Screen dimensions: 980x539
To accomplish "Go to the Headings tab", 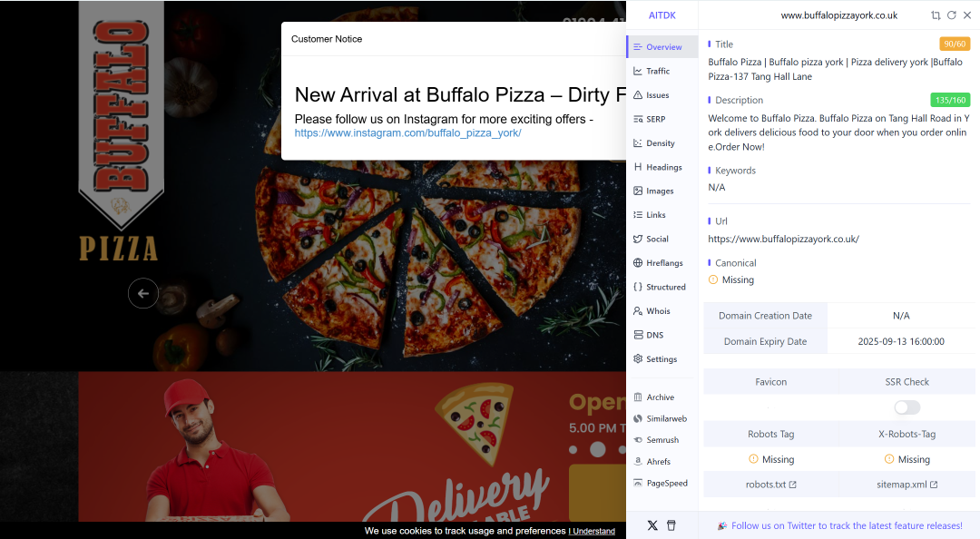I will (661, 167).
